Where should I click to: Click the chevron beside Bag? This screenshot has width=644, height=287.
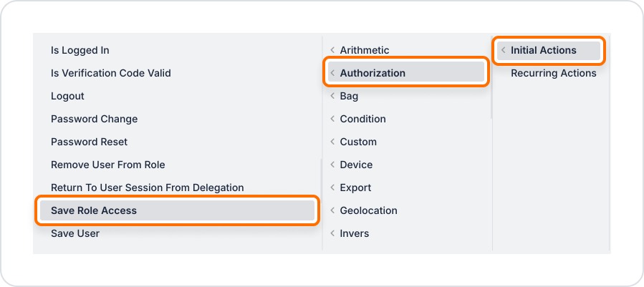coord(332,96)
